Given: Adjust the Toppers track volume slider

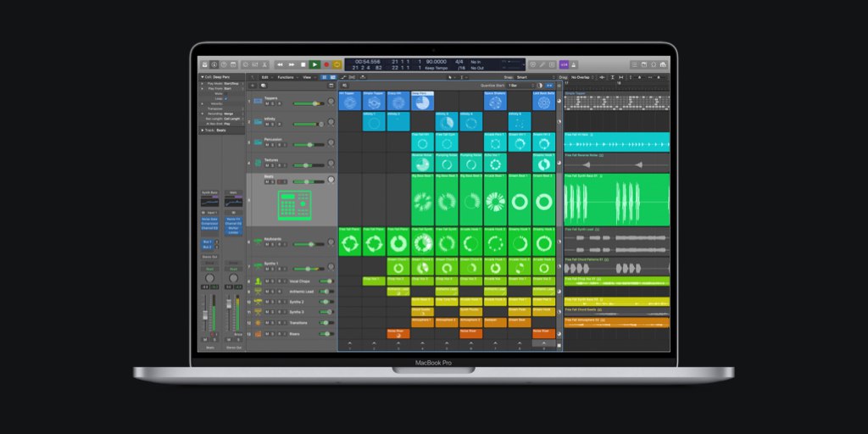Looking at the screenshot, I should (309, 103).
